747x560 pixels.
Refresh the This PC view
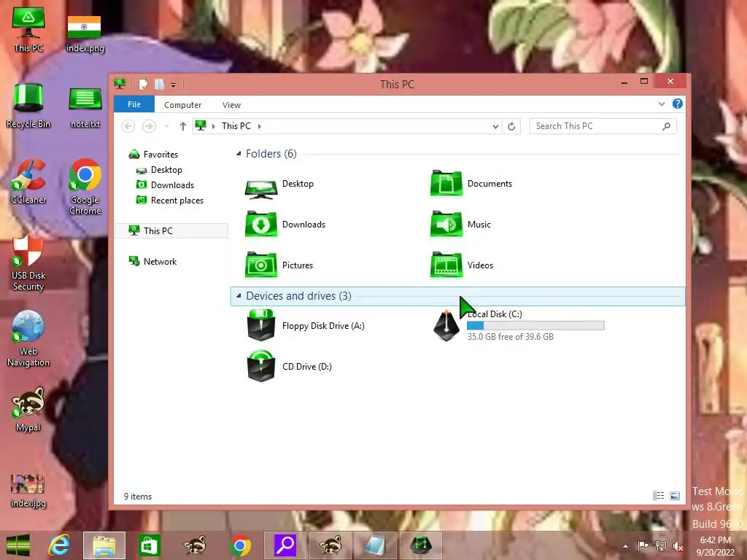[x=511, y=126]
